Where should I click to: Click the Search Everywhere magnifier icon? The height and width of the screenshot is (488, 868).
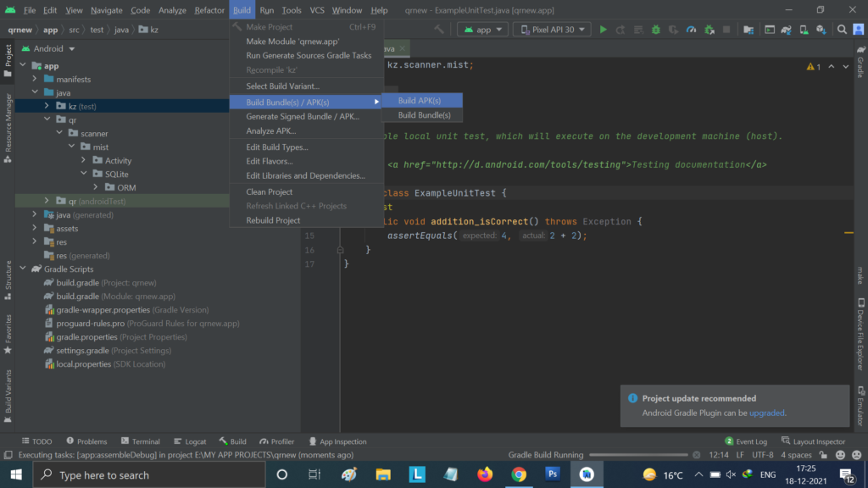tap(842, 30)
